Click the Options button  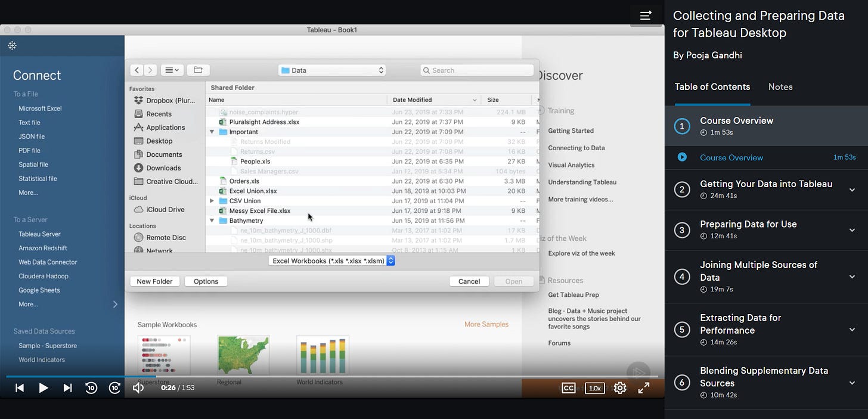click(206, 281)
